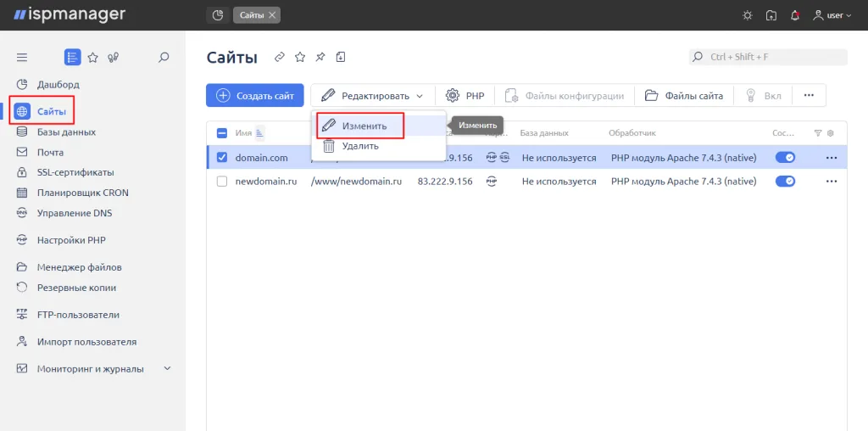
Task: Open the toolbar more options ellipsis
Action: pyautogui.click(x=809, y=95)
